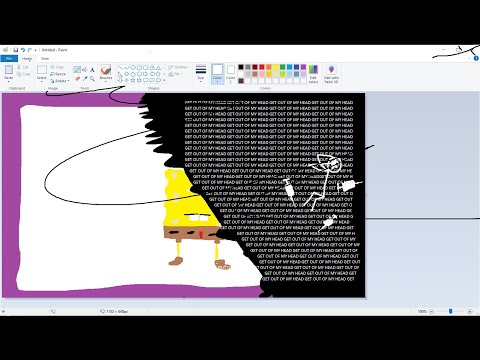Select the Fill with color bucket tool
The width and height of the screenshot is (480, 360).
[85, 70]
